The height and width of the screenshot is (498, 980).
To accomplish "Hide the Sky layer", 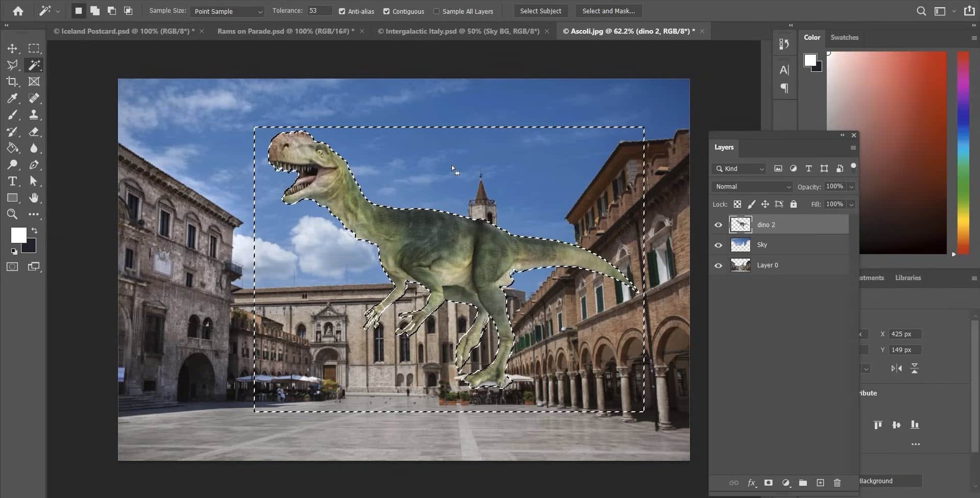I will click(x=718, y=245).
